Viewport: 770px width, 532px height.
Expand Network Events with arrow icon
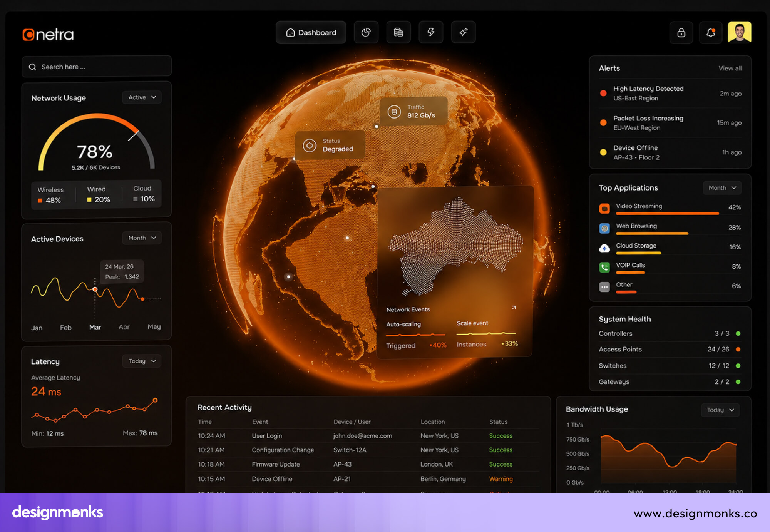point(514,308)
